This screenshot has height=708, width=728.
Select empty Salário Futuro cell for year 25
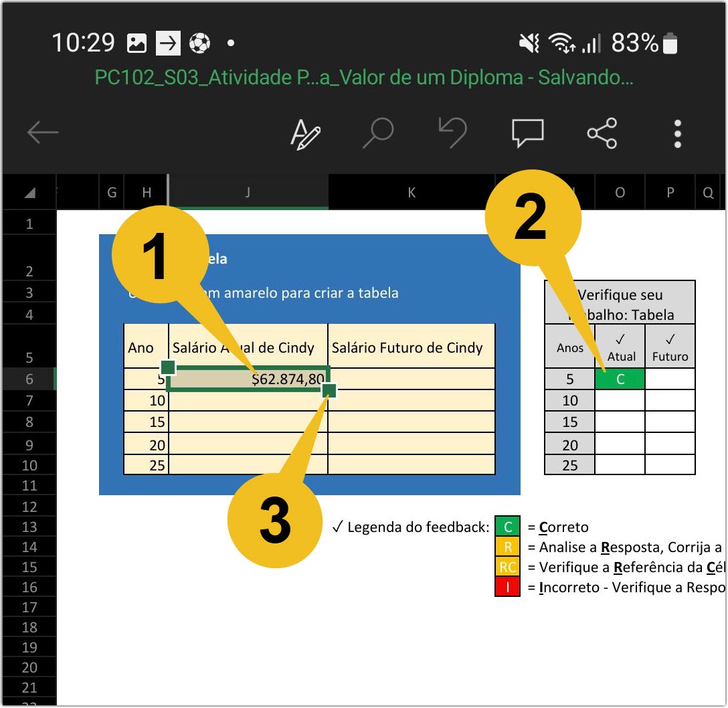[412, 464]
